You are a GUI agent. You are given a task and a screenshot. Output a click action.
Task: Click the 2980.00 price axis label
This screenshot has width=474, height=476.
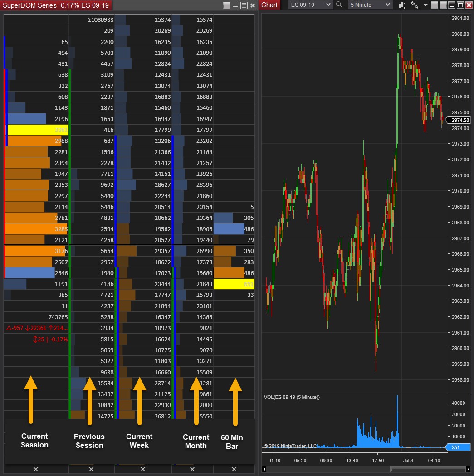point(460,34)
